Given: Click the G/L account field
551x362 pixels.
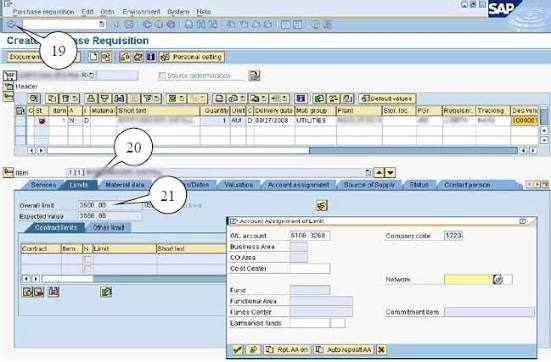Looking at the screenshot, I should pyautogui.click(x=310, y=235).
